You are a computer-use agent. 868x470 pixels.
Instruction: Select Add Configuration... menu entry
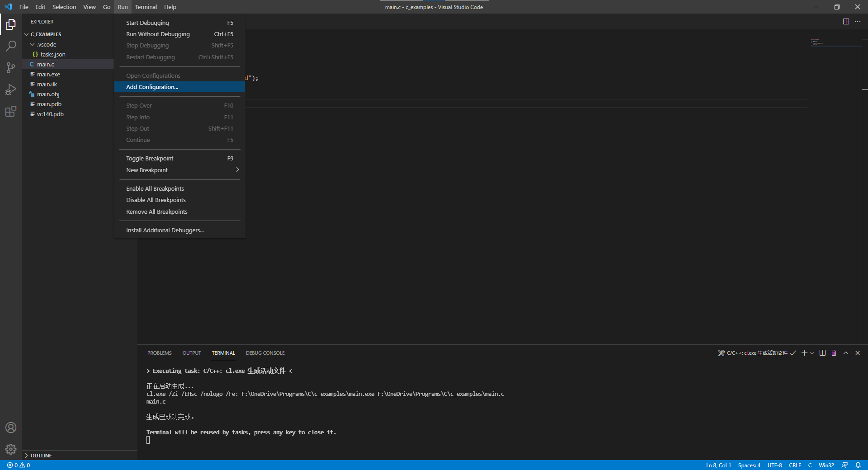pyautogui.click(x=180, y=87)
